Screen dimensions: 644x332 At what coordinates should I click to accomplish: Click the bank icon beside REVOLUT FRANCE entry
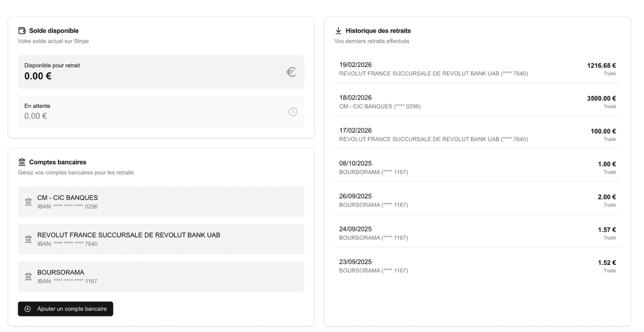pyautogui.click(x=28, y=239)
